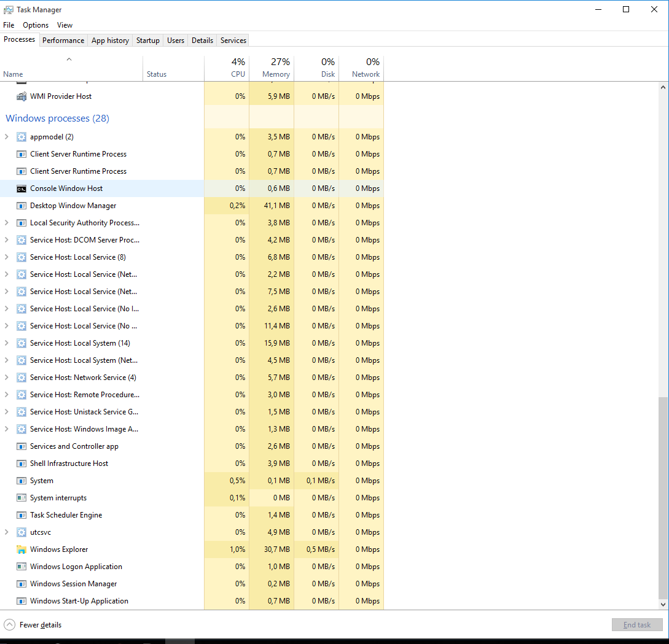
Task: Click the System interrupts icon
Action: click(x=22, y=498)
